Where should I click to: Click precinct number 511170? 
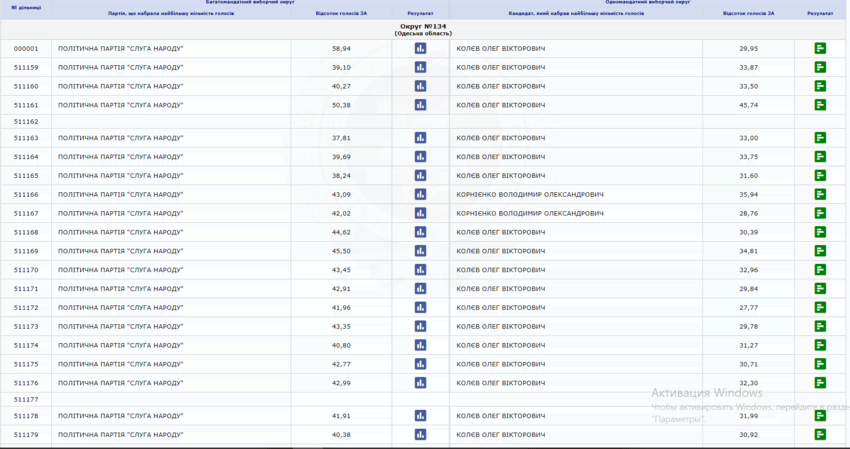[x=26, y=270]
